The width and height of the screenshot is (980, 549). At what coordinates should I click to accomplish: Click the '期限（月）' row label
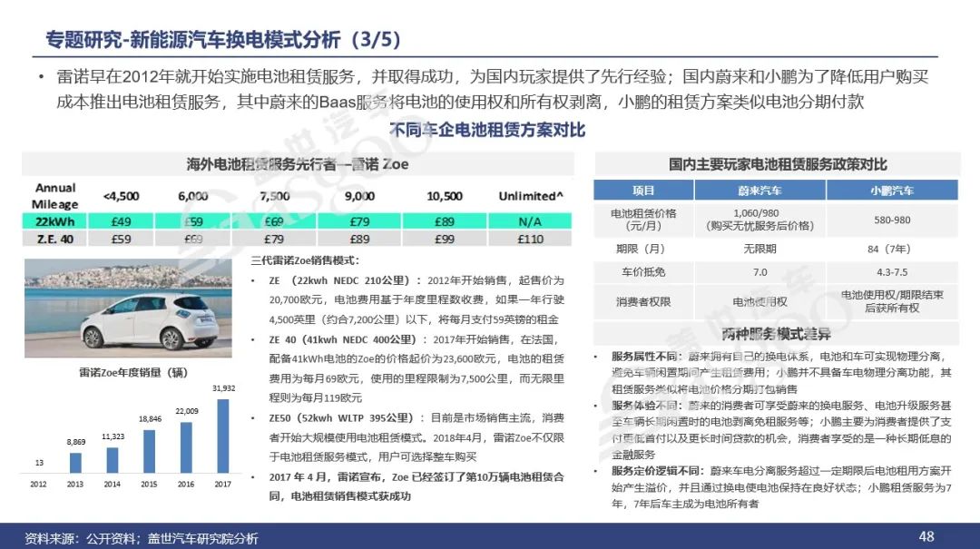click(x=643, y=249)
